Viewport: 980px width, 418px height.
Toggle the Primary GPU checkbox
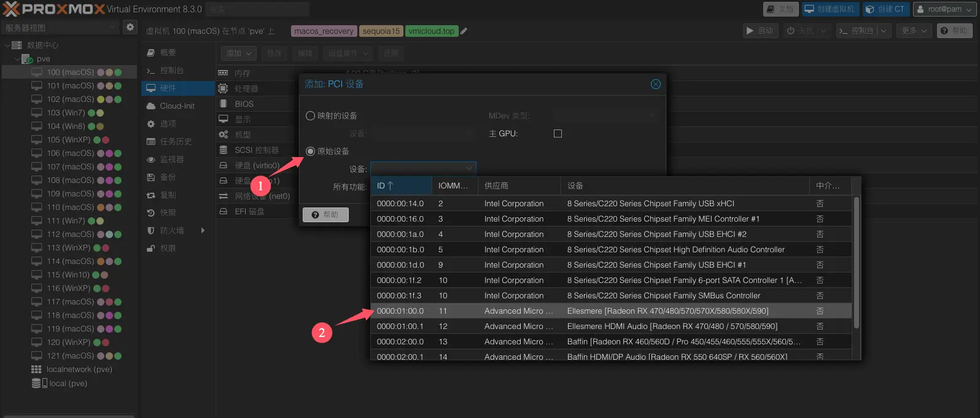click(x=558, y=133)
